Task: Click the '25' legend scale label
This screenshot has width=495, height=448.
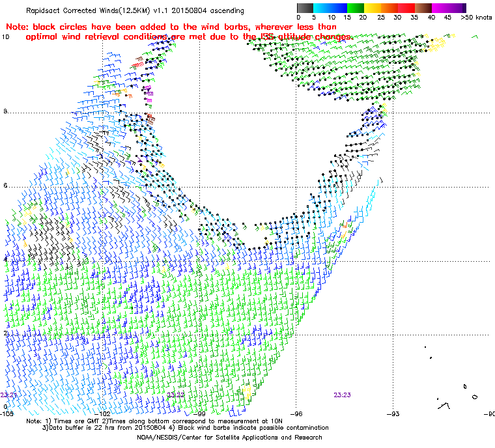Action: click(381, 18)
